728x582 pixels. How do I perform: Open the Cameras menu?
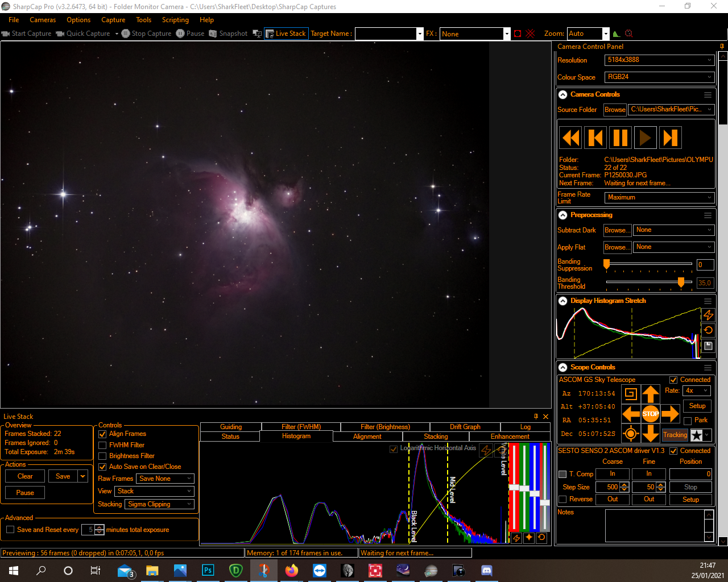click(x=43, y=20)
